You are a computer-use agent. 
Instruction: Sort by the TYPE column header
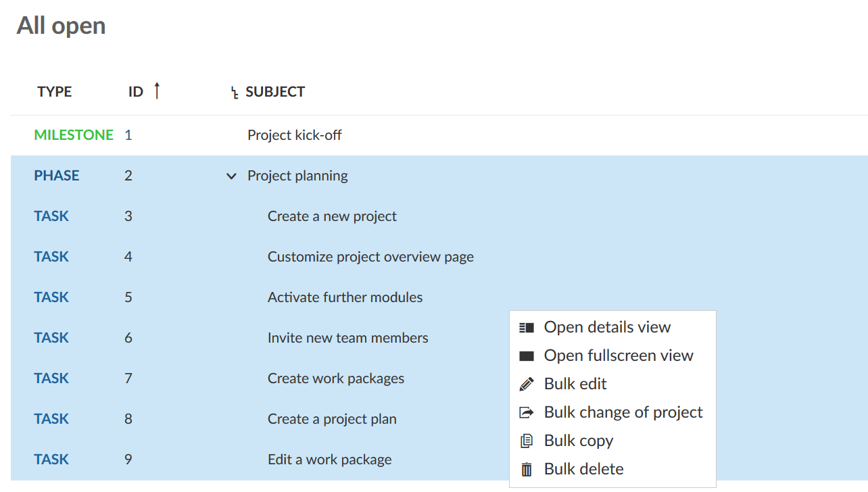pyautogui.click(x=54, y=92)
